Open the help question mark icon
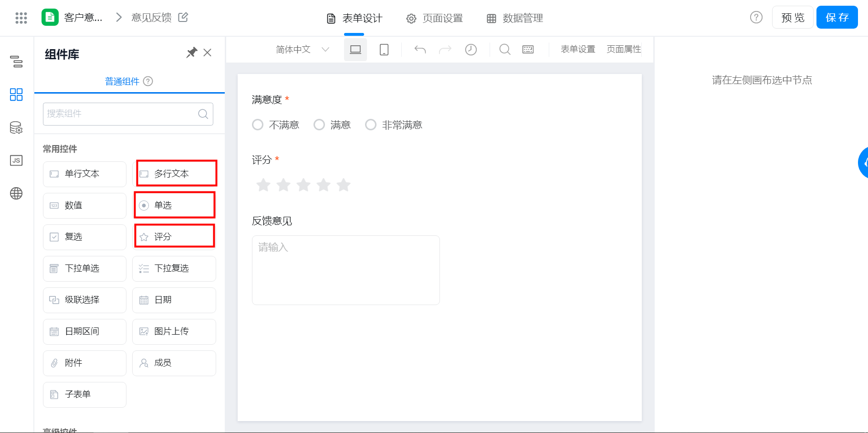 pos(756,17)
